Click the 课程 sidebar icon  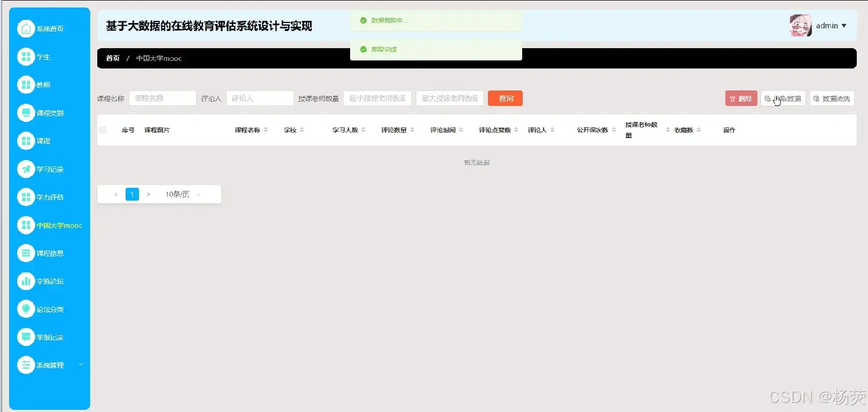coord(26,141)
